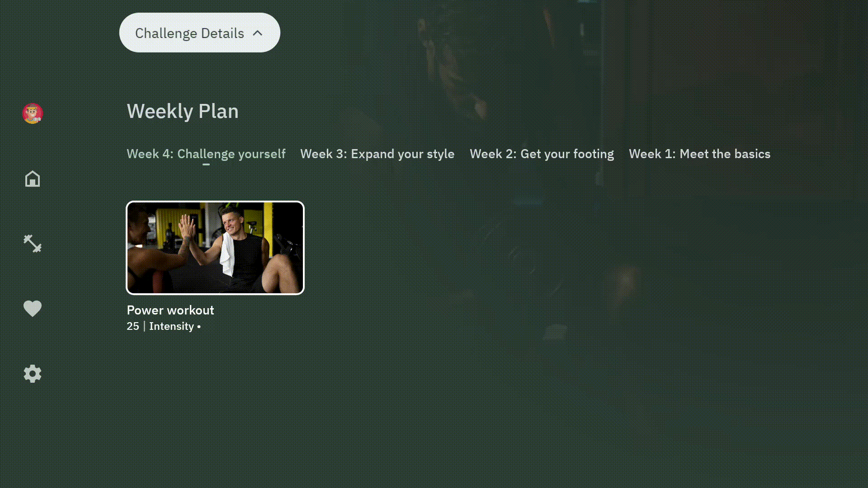Screen dimensions: 868x488
Task: Click the Challenge Details button label
Action: (189, 33)
